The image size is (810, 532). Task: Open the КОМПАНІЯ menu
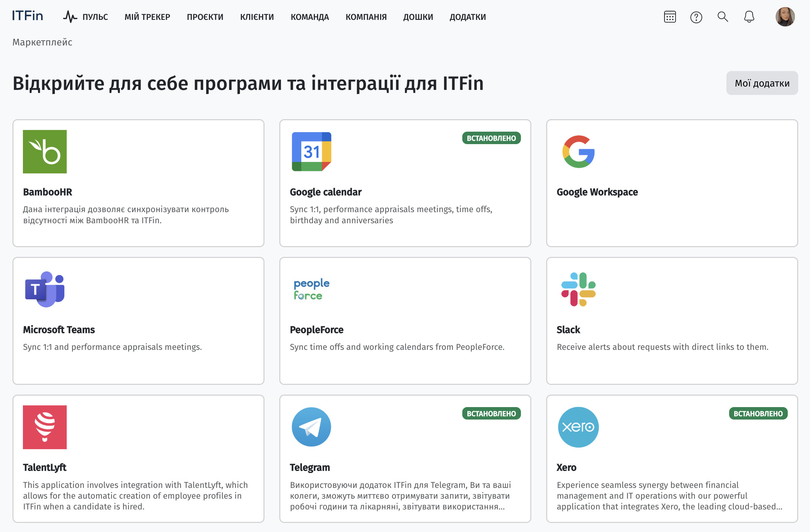click(366, 17)
